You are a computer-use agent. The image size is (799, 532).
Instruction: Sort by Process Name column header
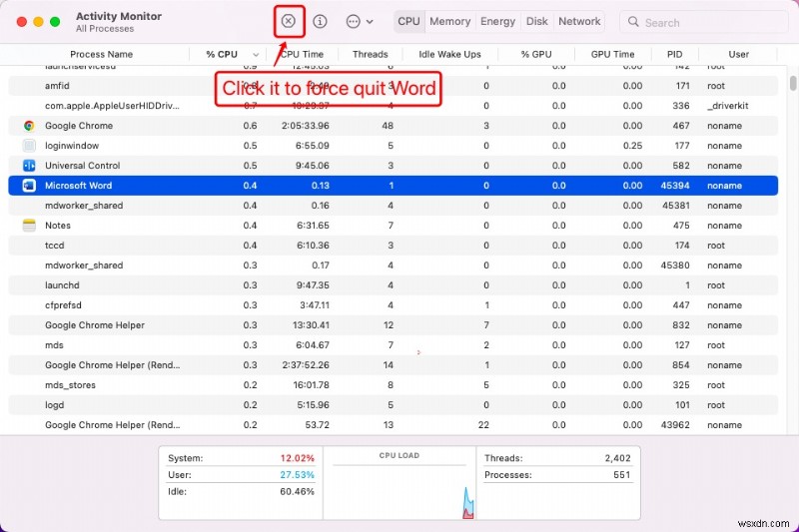click(x=102, y=54)
